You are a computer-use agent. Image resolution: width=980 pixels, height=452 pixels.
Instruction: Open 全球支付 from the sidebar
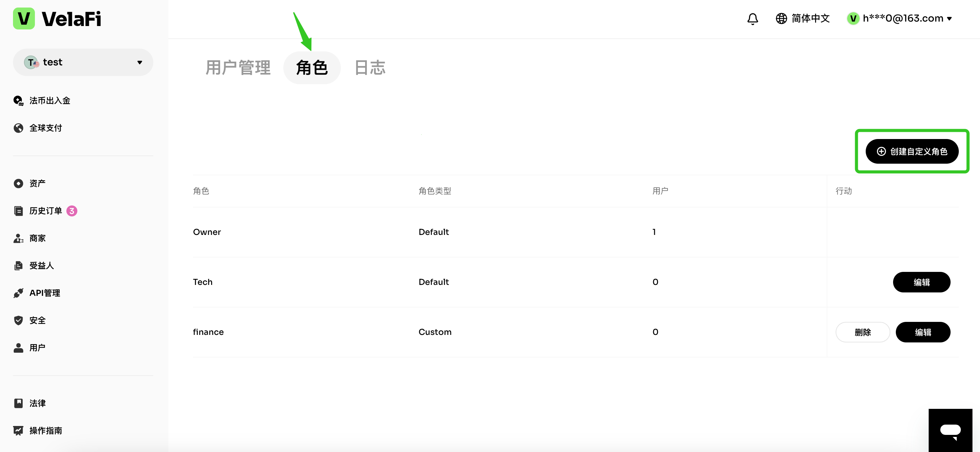coord(45,128)
